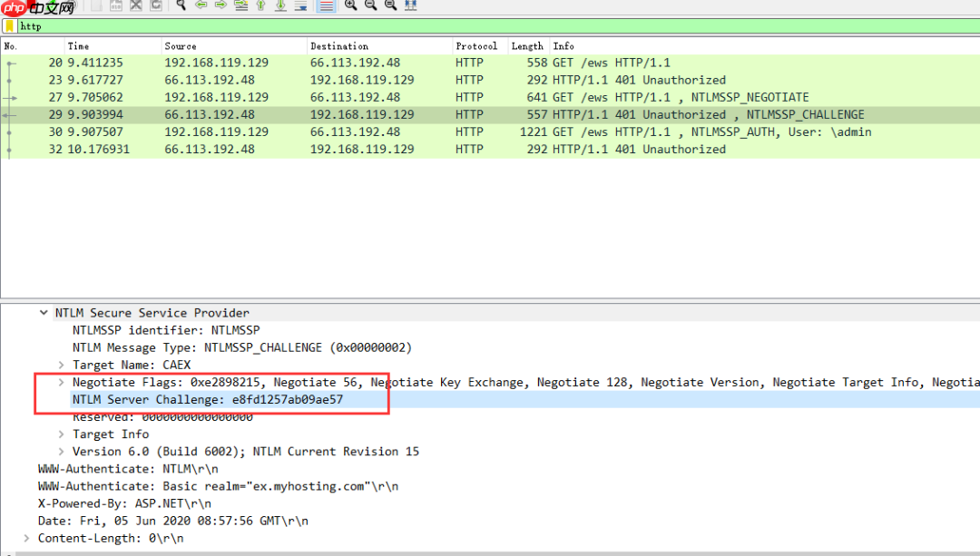This screenshot has width=980, height=556.
Task: Select packet 30 NTLMSSP_AUTH row
Action: click(x=490, y=132)
